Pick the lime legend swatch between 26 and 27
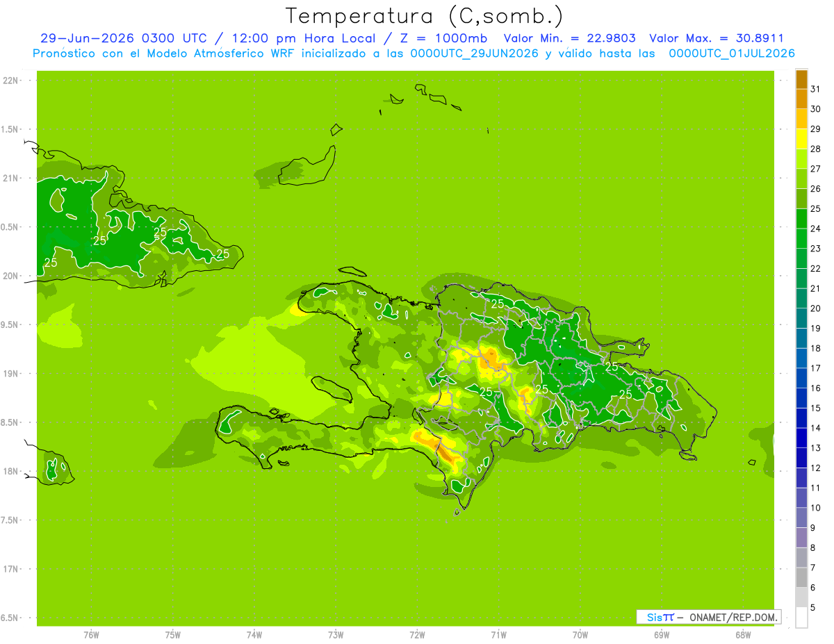The height and width of the screenshot is (644, 834). (x=801, y=179)
